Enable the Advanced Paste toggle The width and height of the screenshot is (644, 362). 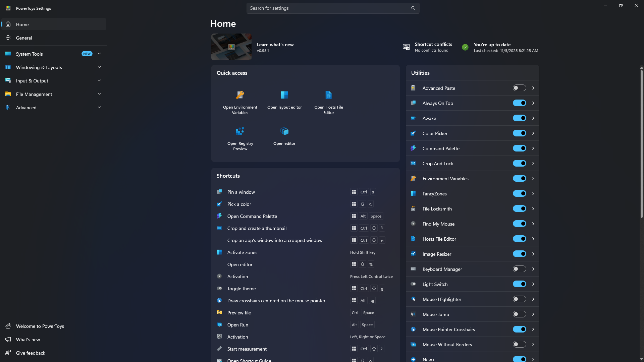519,88
